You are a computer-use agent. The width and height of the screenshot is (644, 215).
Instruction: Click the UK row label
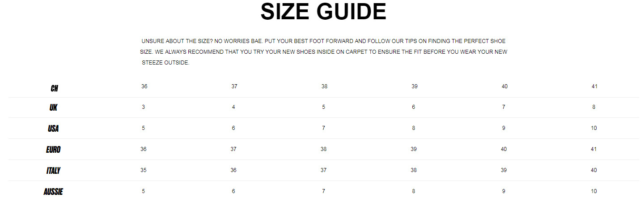click(53, 107)
